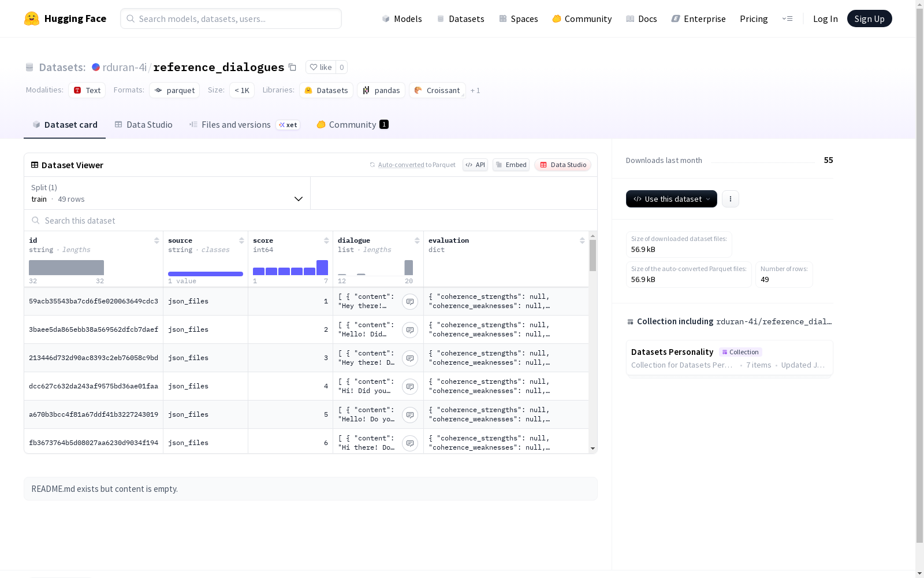924x578 pixels.
Task: Focus the Search models, datasets, users field
Action: [x=231, y=18]
